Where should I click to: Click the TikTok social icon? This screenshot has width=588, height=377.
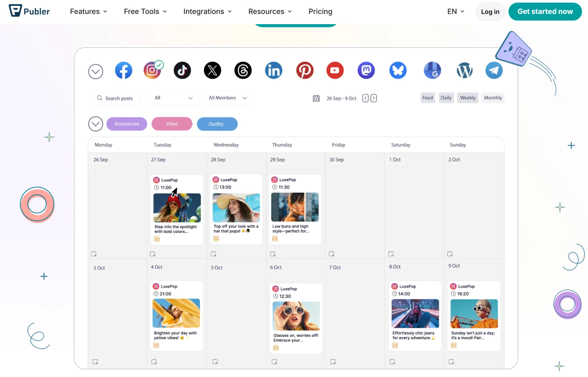tap(182, 70)
